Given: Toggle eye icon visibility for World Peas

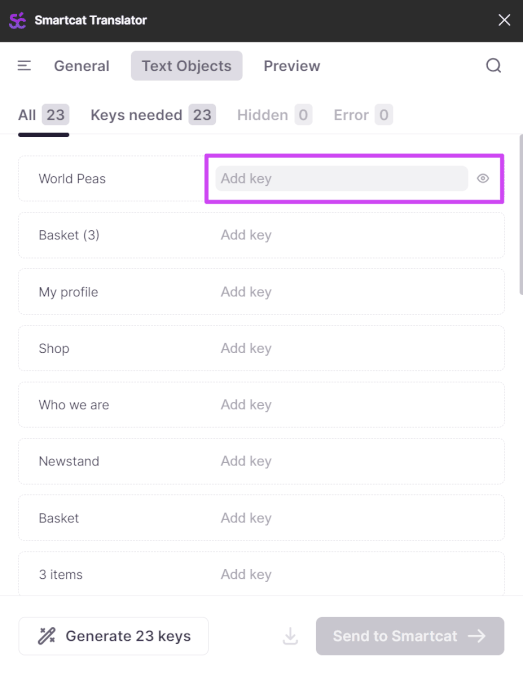Looking at the screenshot, I should 483,178.
